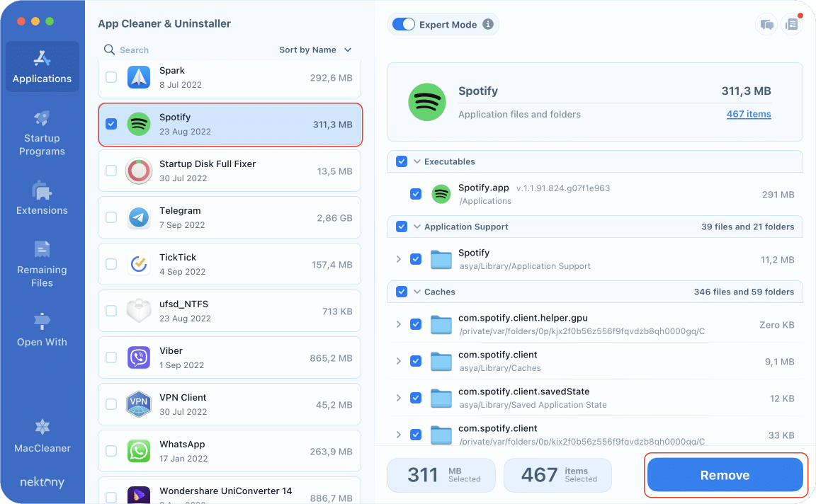The width and height of the screenshot is (816, 504).
Task: Click the Spotify.app executable icon
Action: (441, 194)
